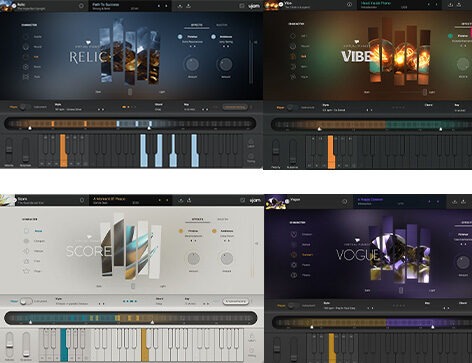The height and width of the screenshot is (363, 472).
Task: Open the Style selector in Vibe
Action: 347,107
